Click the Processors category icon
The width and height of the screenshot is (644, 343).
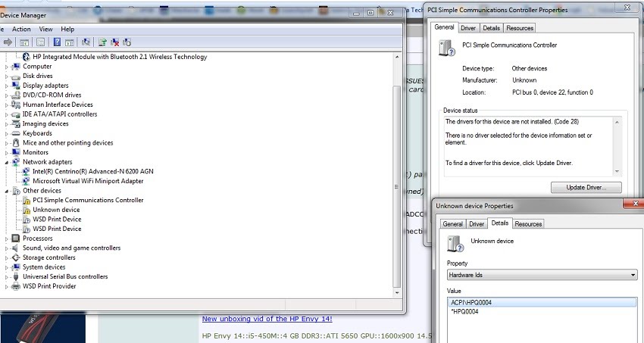(16, 239)
